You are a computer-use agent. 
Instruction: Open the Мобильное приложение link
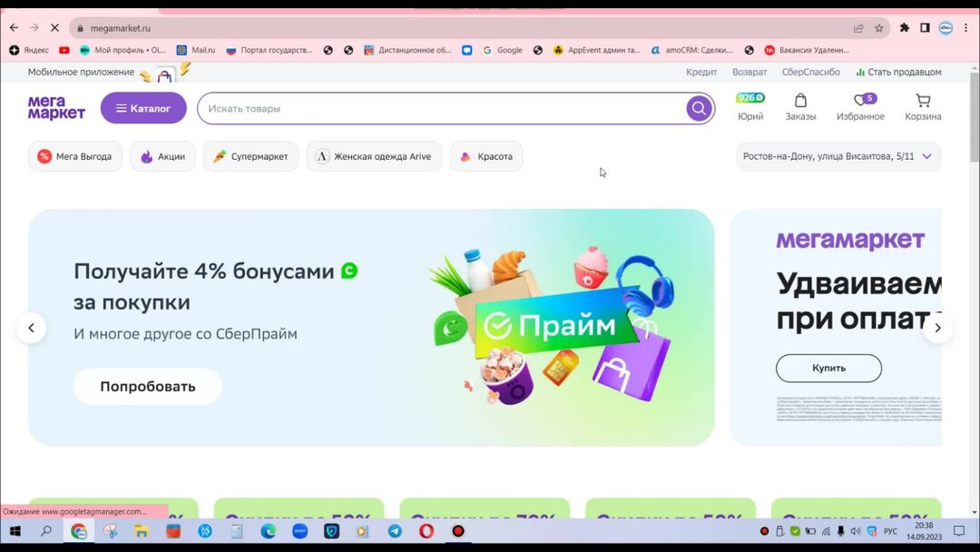tap(82, 72)
